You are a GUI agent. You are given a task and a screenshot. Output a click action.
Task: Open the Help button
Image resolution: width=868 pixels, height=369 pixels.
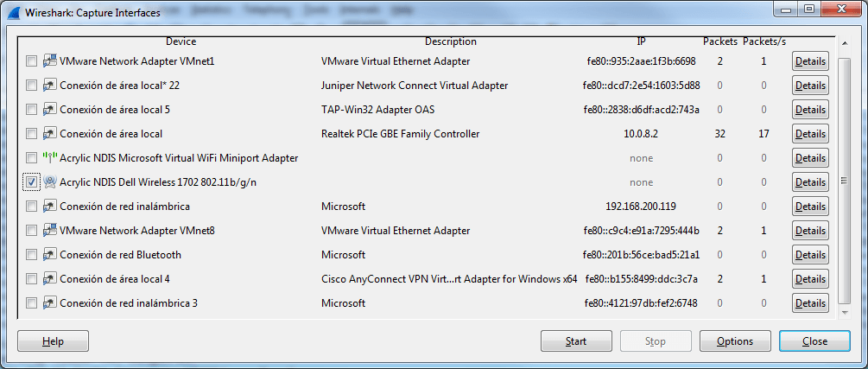(x=54, y=341)
